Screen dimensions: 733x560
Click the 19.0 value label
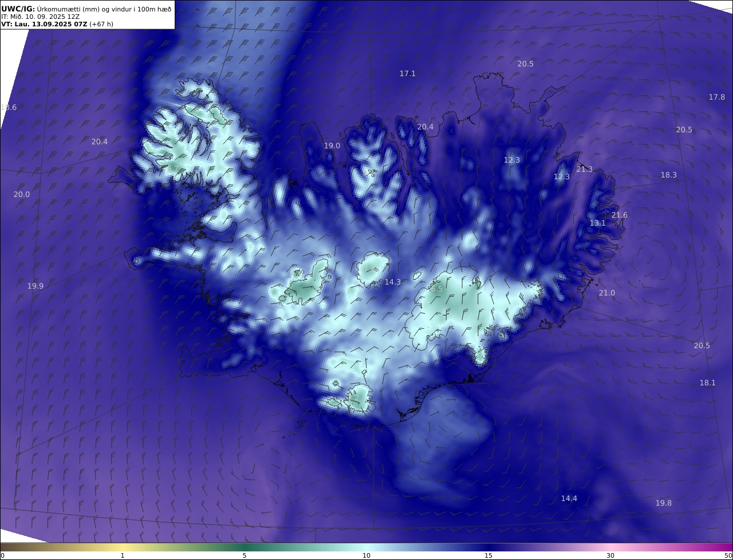(x=332, y=146)
